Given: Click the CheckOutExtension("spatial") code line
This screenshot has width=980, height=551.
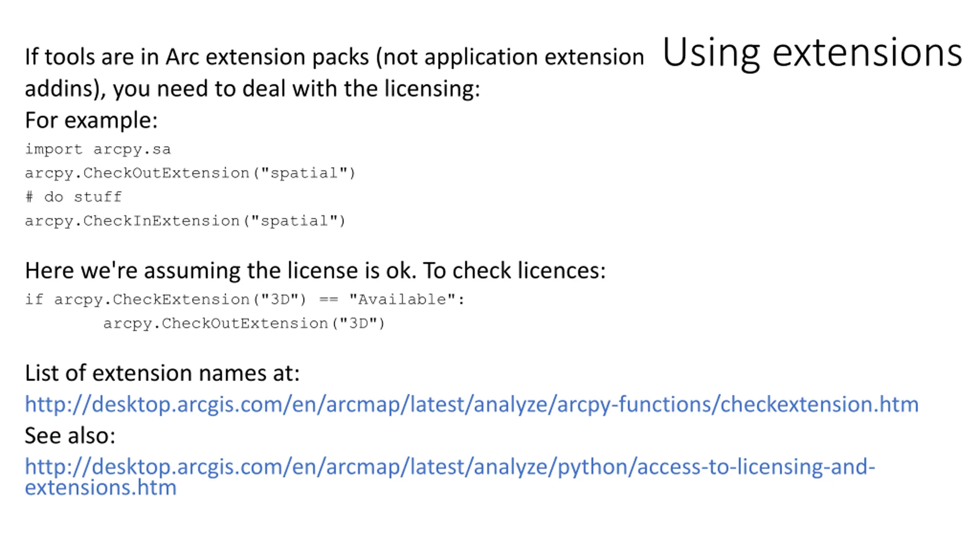Looking at the screenshot, I should 190,173.
